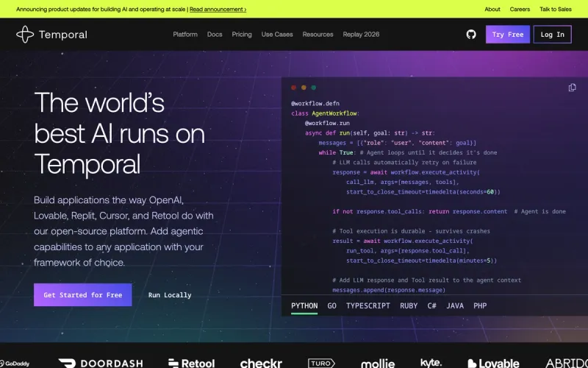Screen dimensions: 588x368
Task: Click the hero heading 'The world's best AI'
Action: click(120, 133)
